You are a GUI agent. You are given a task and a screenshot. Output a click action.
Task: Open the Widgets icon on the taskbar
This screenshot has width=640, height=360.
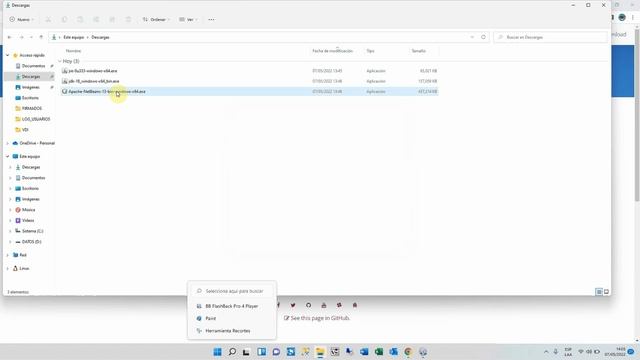pyautogui.click(x=262, y=352)
